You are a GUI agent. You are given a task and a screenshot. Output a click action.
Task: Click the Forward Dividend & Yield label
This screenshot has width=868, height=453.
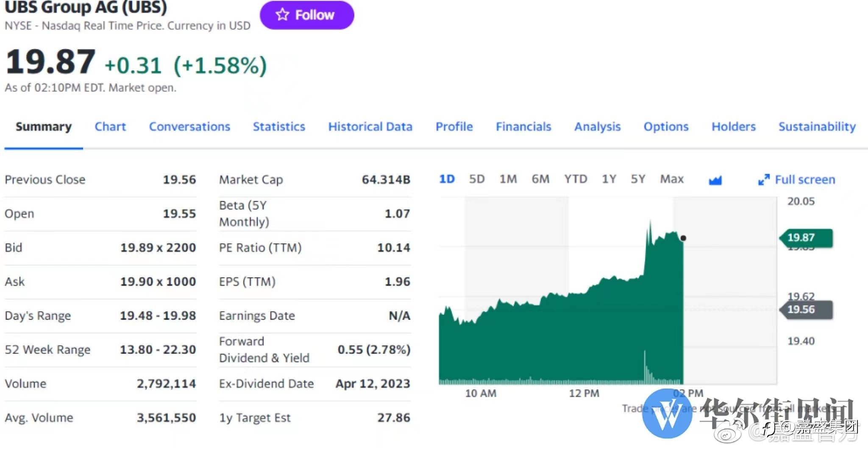coord(264,350)
